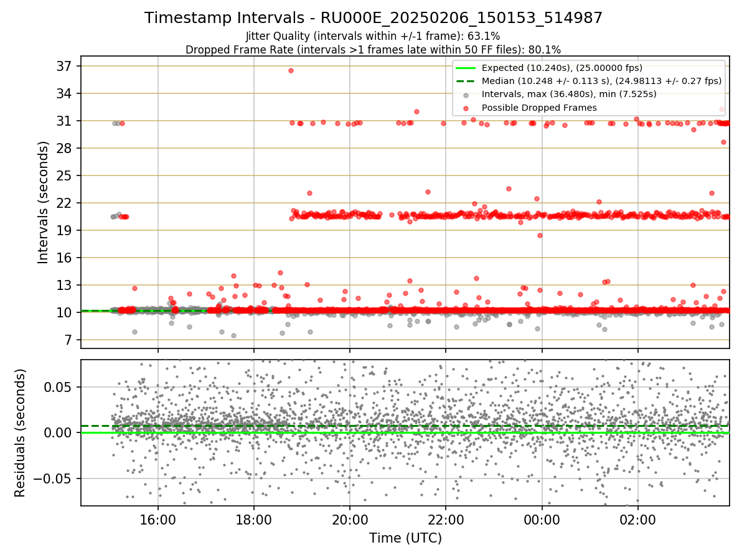Click the "Time (UTC)" x-axis label
747x560 pixels.
click(405, 538)
